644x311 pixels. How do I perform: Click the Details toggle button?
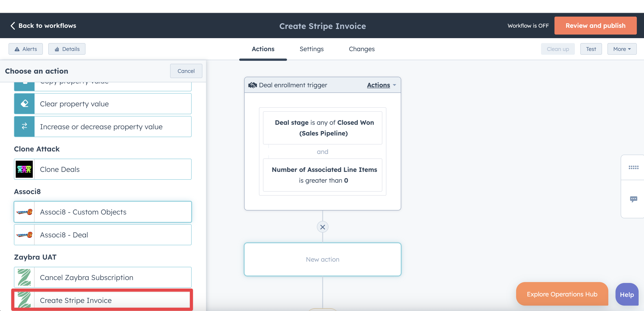(67, 49)
